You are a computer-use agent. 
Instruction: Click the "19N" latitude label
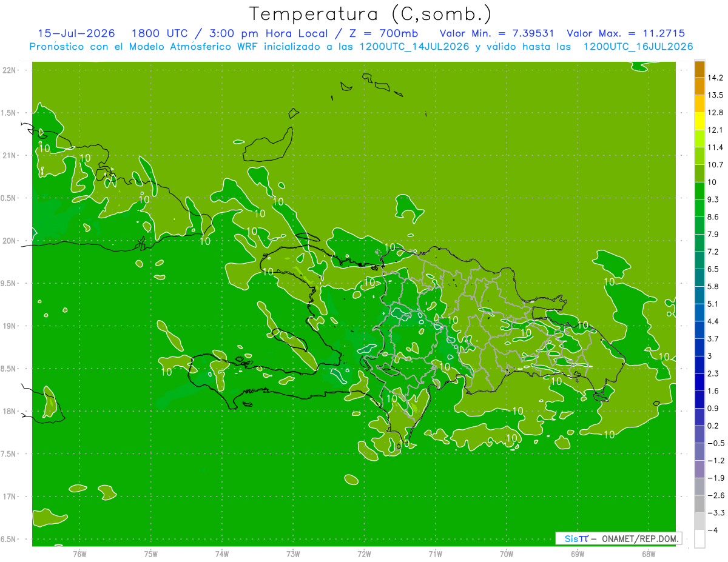pyautogui.click(x=10, y=326)
